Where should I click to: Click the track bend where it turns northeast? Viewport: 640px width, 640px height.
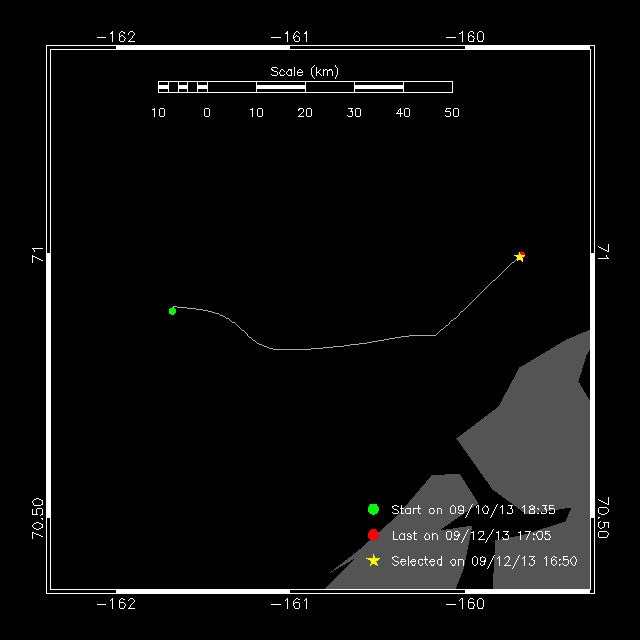coord(436,335)
